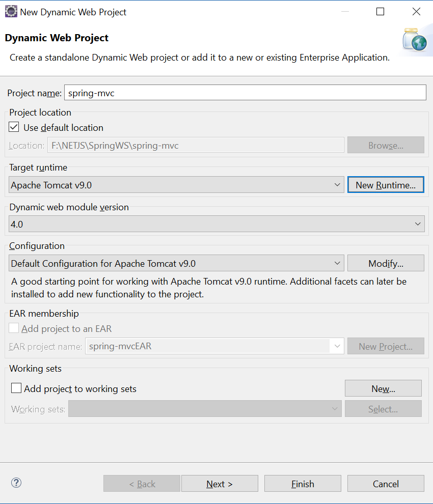Expand the Configuration dropdown
Viewport: 433px width, 504px height.
click(x=337, y=263)
